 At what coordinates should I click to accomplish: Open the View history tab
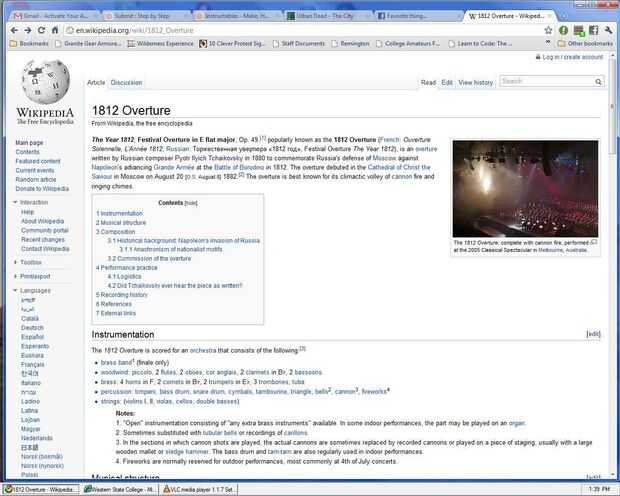coord(475,82)
